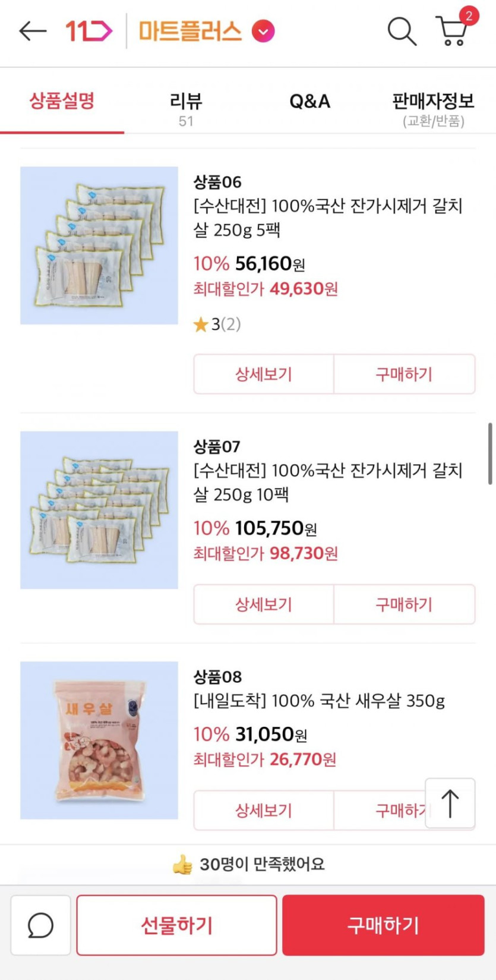Open the Q&A tab
This screenshot has width=496, height=980.
[309, 102]
